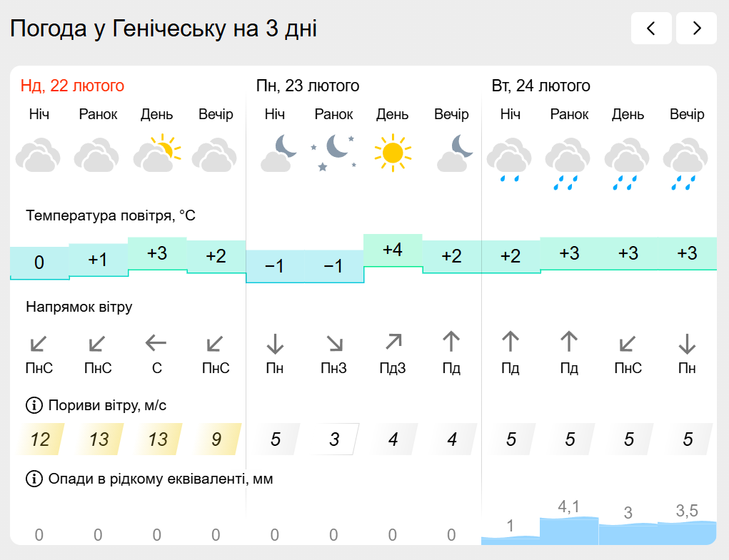The image size is (729, 560).
Task: Click Sunday morning gust value 13
Action: pyautogui.click(x=99, y=439)
